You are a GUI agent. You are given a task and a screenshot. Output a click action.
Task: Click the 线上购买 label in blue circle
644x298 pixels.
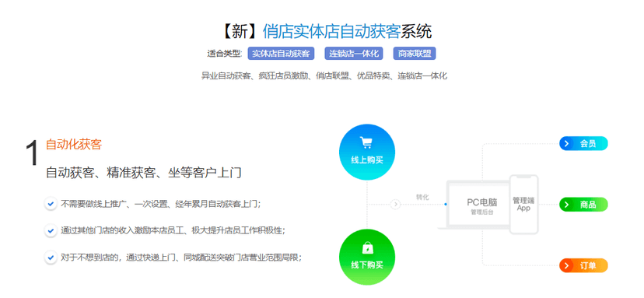coord(367,160)
